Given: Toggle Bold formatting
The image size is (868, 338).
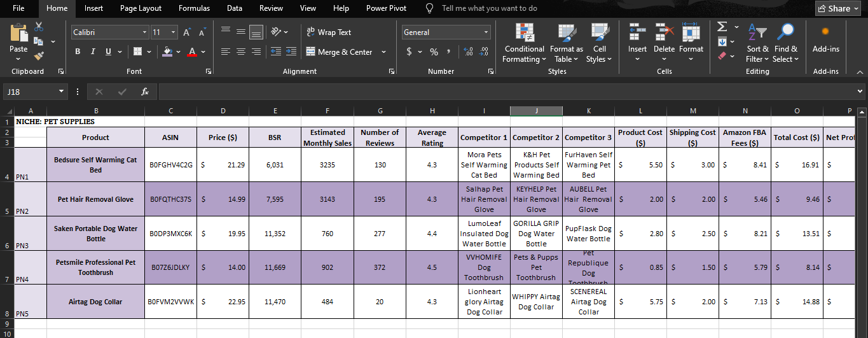Looking at the screenshot, I should [78, 52].
